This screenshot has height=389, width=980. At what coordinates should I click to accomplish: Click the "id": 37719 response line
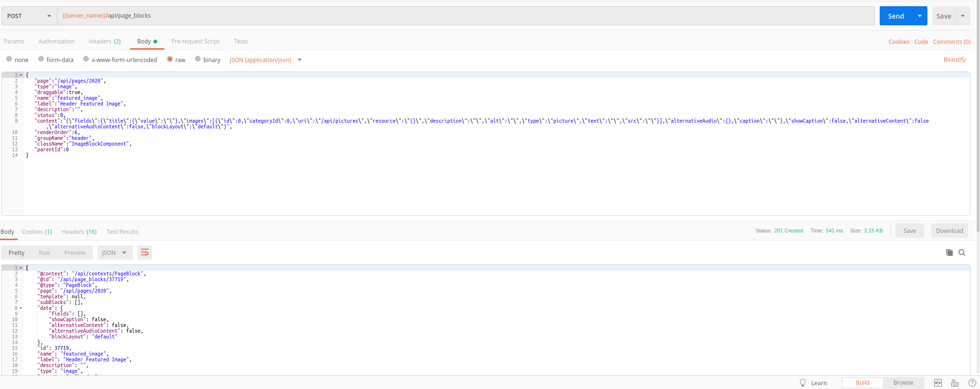54,348
